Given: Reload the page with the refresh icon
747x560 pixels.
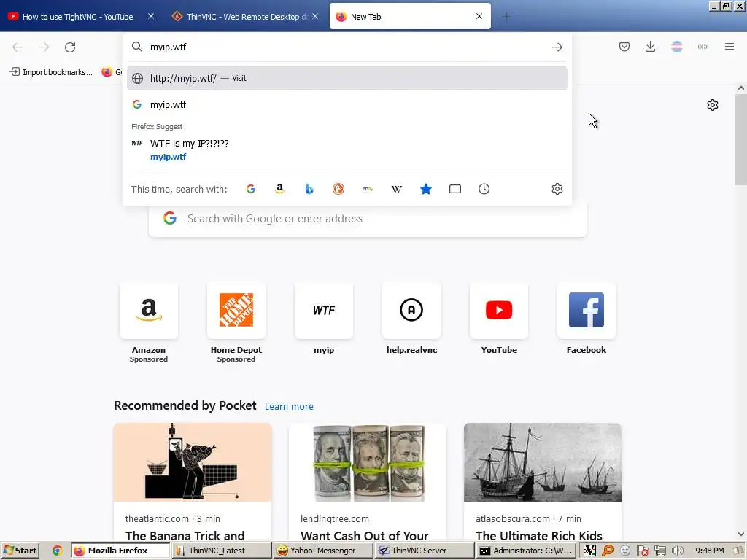Looking at the screenshot, I should 70,47.
